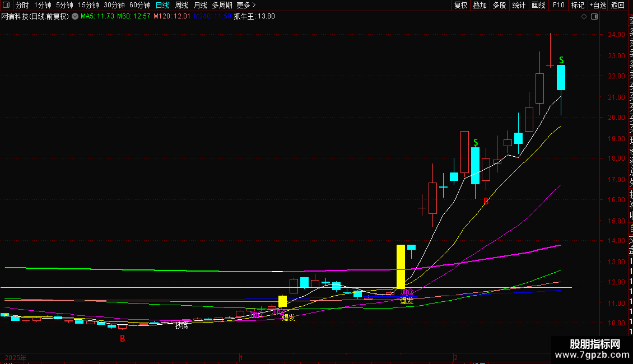Click the 叠加 overlay button
The height and width of the screenshot is (364, 633).
coord(480,5)
